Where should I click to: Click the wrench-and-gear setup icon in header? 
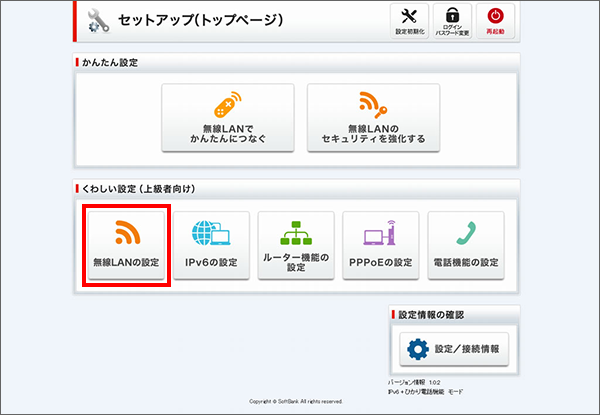(x=98, y=21)
